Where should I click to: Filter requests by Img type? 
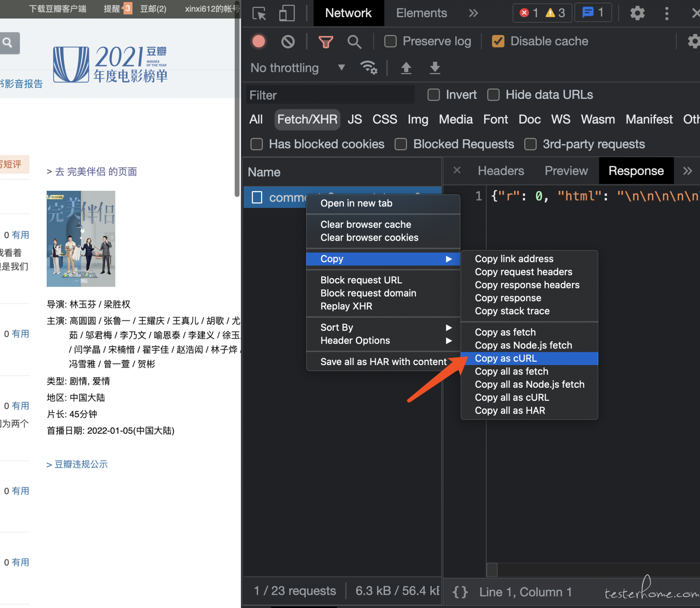[418, 119]
